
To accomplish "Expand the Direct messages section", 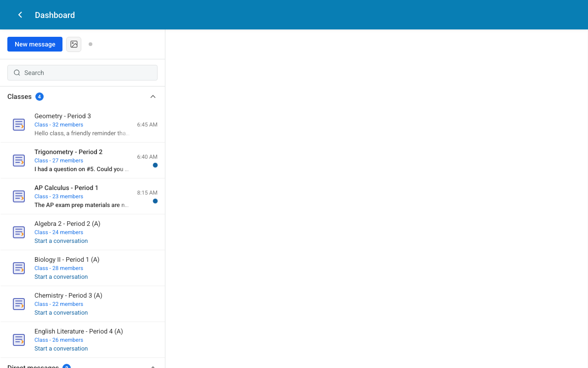I will tap(153, 366).
